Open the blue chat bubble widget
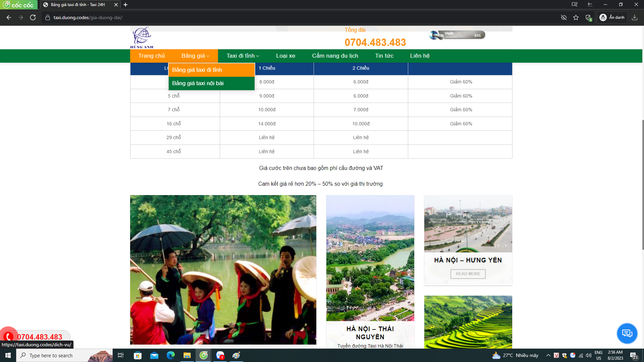This screenshot has width=644, height=362. coord(627,333)
